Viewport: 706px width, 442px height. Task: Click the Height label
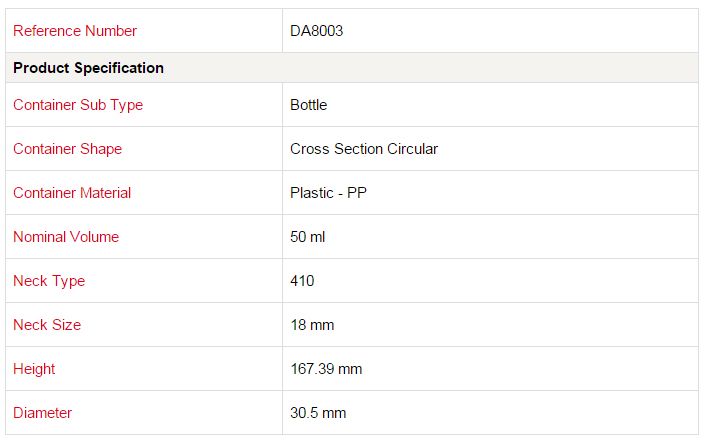pos(34,369)
